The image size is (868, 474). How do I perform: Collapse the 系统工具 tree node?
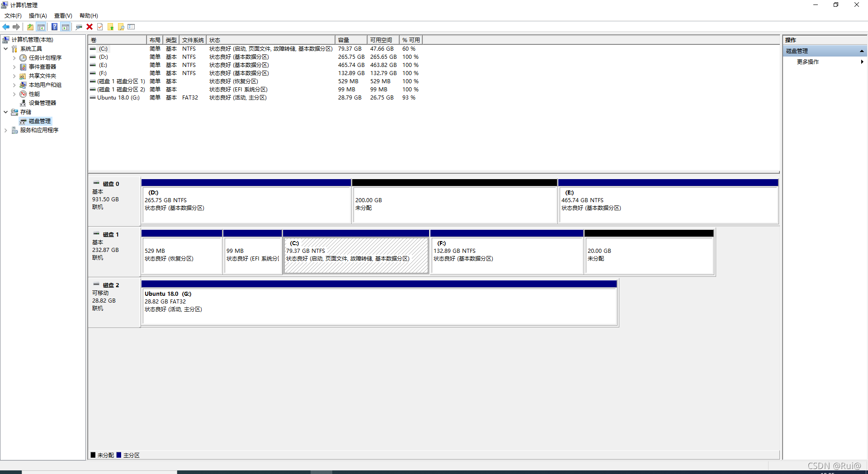point(5,49)
